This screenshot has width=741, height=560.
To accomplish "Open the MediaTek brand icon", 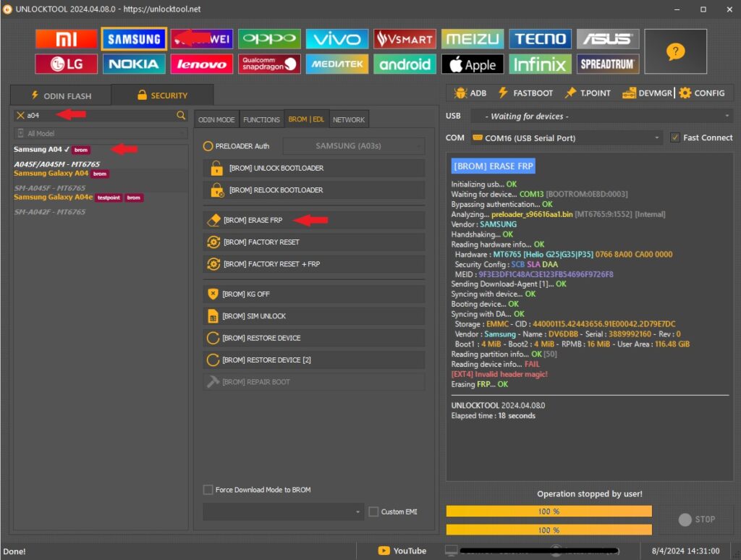I will [337, 64].
